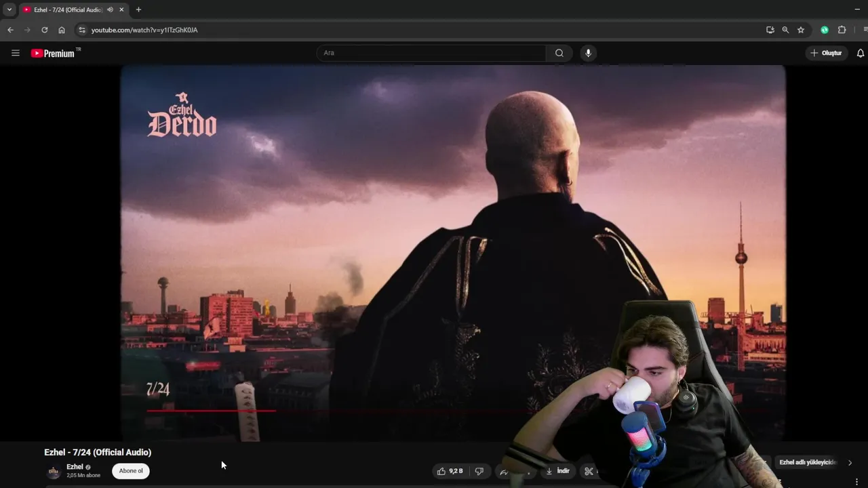Minimize the browser window
The height and width of the screenshot is (488, 868).
point(857,9)
